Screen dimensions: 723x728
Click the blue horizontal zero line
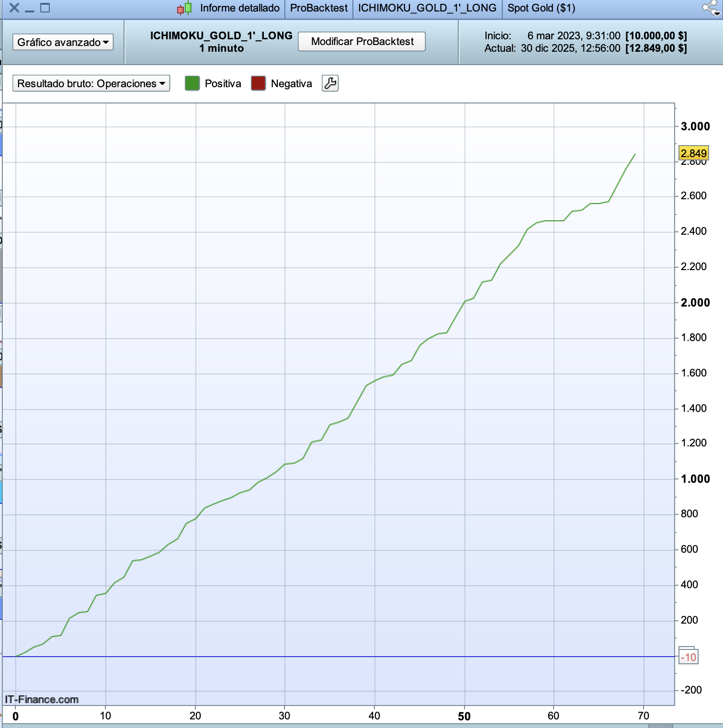coord(335,657)
